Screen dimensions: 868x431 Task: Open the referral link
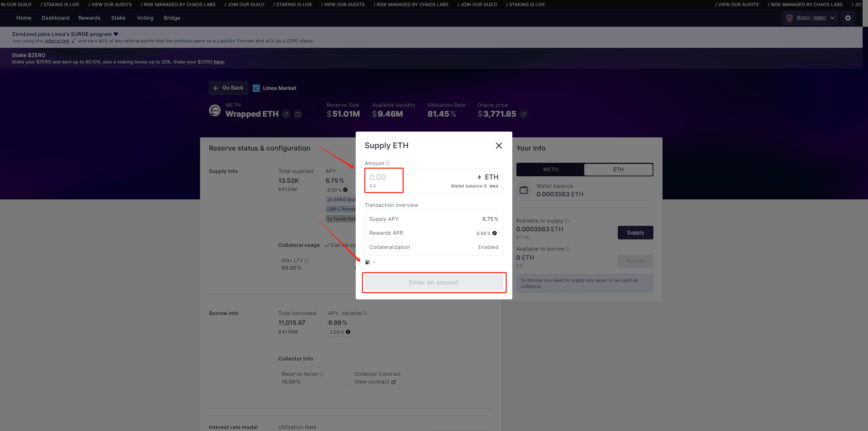point(57,41)
